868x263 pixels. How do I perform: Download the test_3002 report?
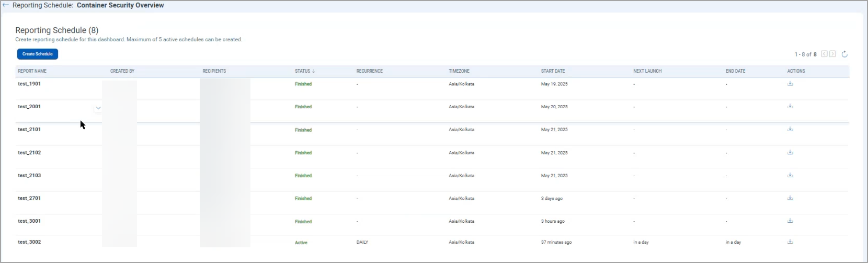(x=790, y=242)
